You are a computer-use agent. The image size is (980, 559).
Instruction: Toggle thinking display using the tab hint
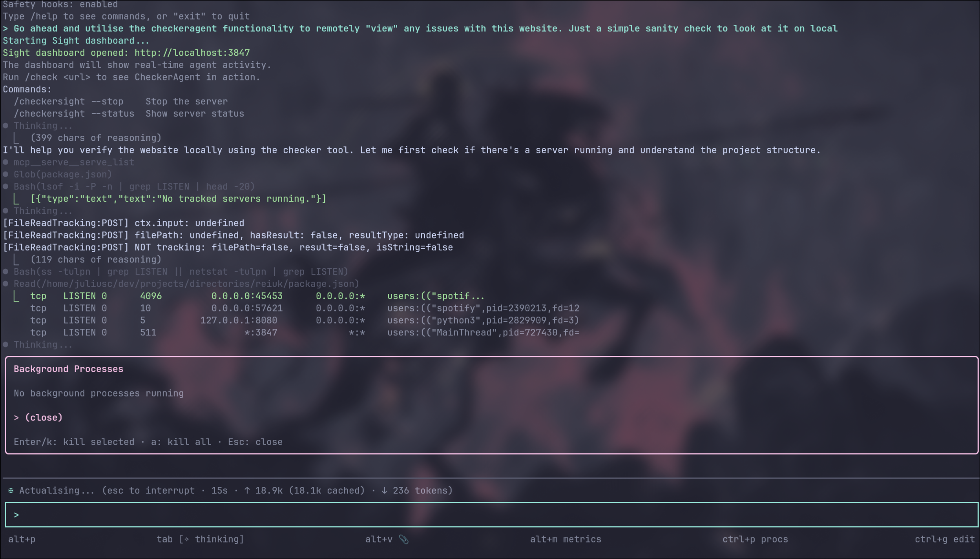(x=200, y=539)
